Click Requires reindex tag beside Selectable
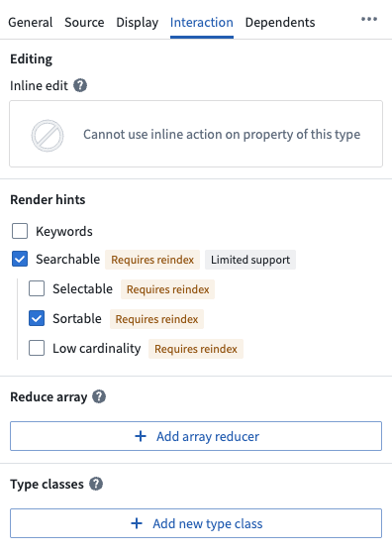392x553 pixels. [167, 289]
